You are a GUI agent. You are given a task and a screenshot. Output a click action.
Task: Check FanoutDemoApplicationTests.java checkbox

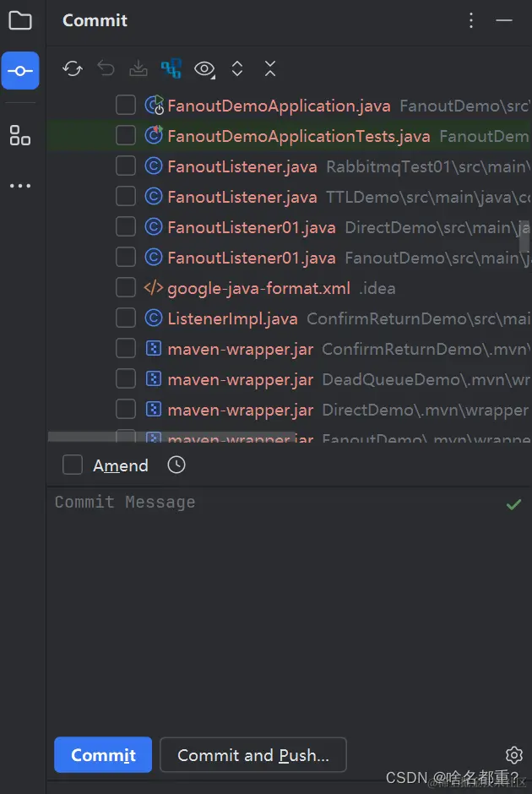pyautogui.click(x=126, y=136)
